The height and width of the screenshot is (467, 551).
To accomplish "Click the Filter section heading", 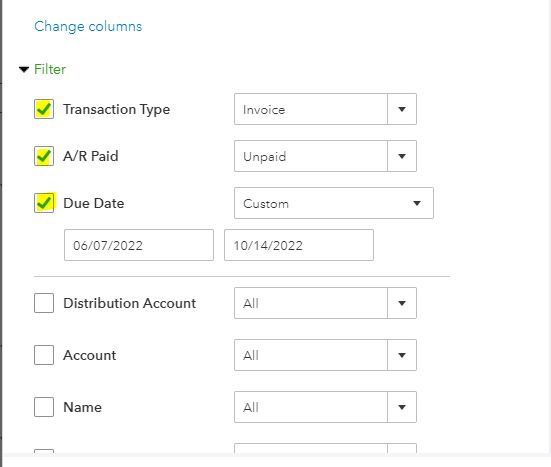I will 50,69.
